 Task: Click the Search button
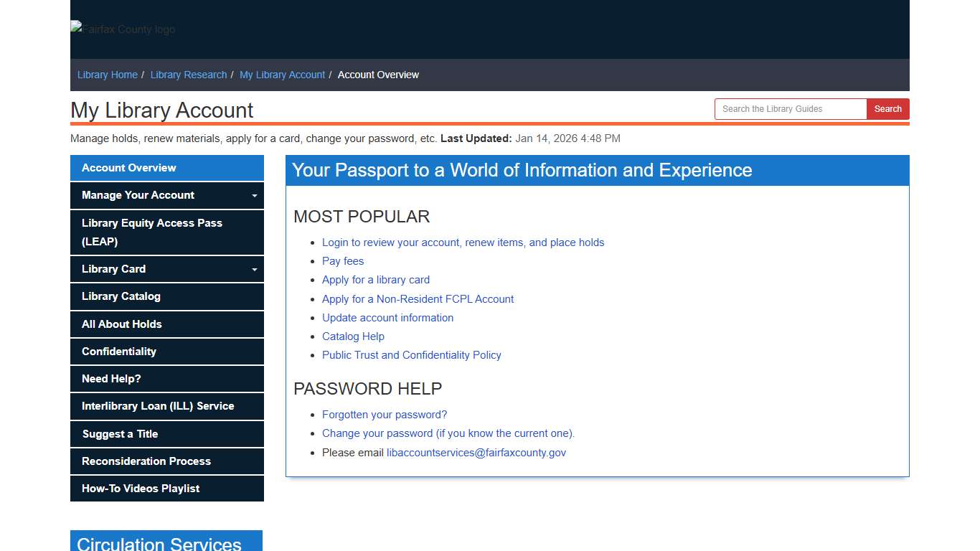[887, 109]
